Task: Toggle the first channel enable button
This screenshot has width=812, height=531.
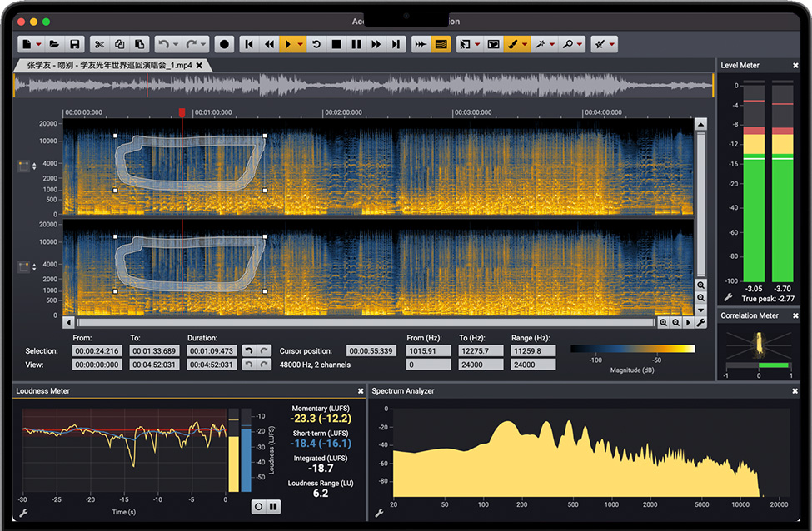Action: click(x=23, y=166)
